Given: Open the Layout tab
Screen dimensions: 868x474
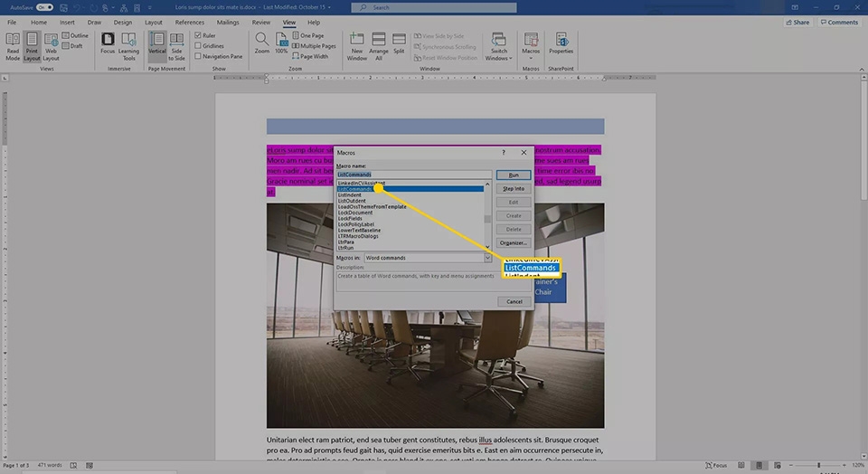Looking at the screenshot, I should [154, 22].
